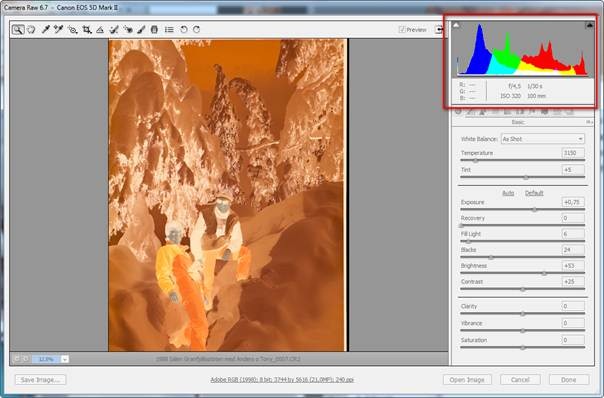Click the Cancel button
The height and width of the screenshot is (398, 604).
pyautogui.click(x=520, y=380)
